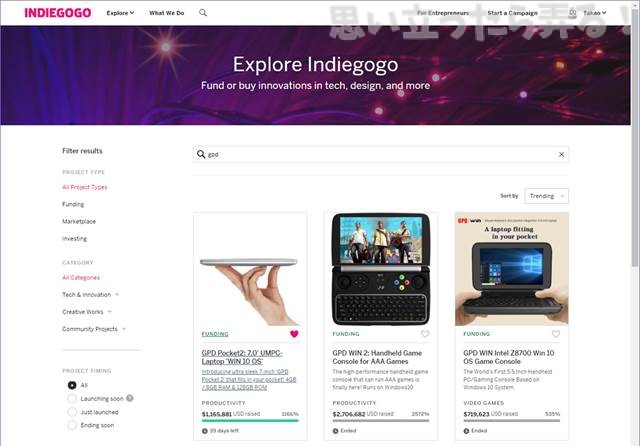The image size is (640, 446).
Task: Click the VIDEO GAMES category label
Action: (484, 403)
